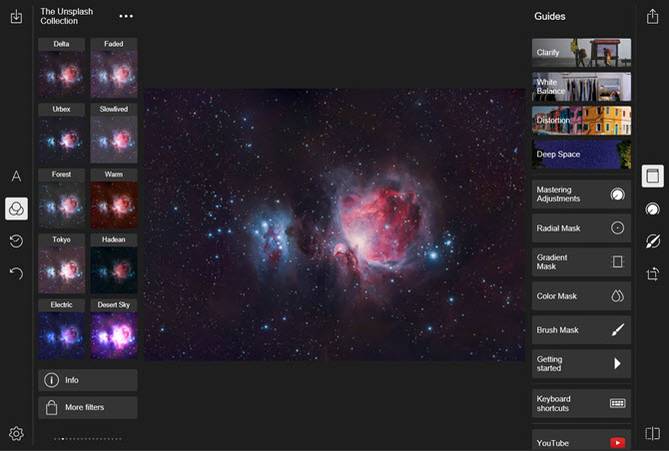Apply the Electric filter thumbnail
The width and height of the screenshot is (669, 451).
(x=61, y=329)
